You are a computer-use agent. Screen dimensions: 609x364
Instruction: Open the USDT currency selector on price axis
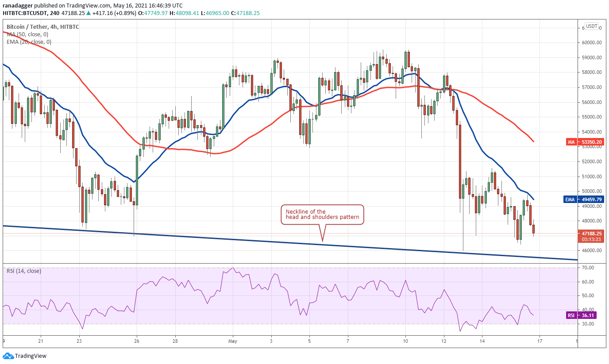(x=591, y=26)
